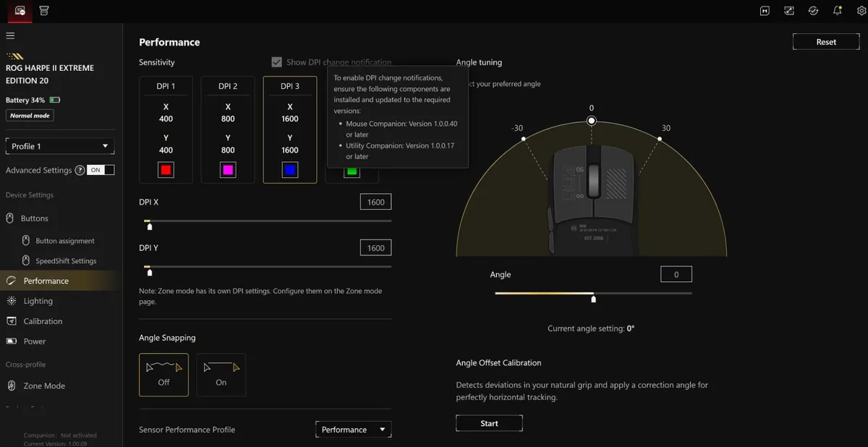The width and height of the screenshot is (868, 447).
Task: Toggle Advanced Settings ON switch
Action: pyautogui.click(x=101, y=170)
